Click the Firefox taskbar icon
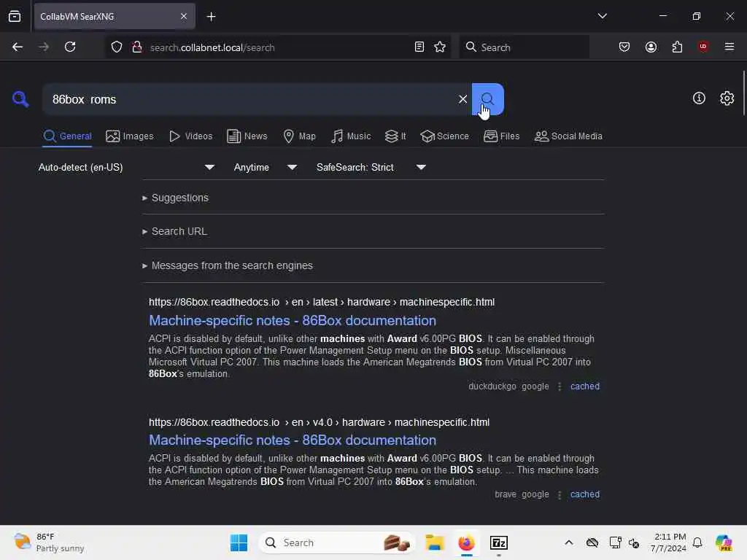 click(x=466, y=542)
